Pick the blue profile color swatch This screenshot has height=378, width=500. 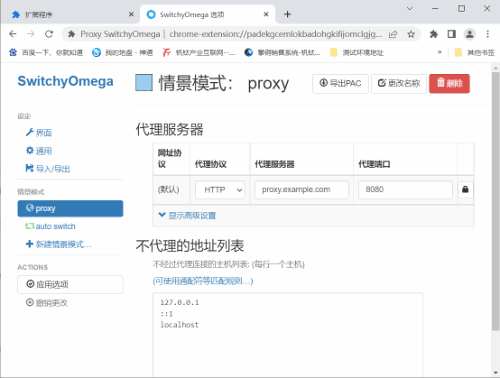tap(144, 83)
